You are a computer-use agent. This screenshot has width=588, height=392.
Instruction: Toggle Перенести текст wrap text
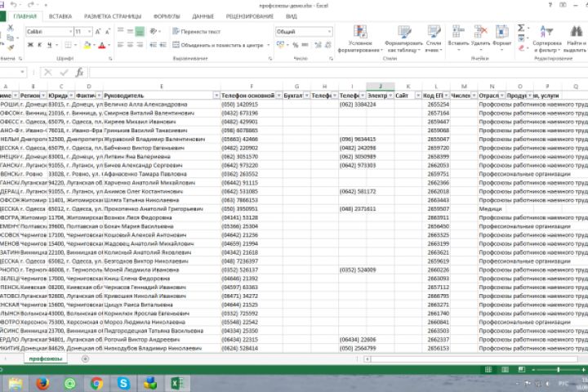(197, 32)
